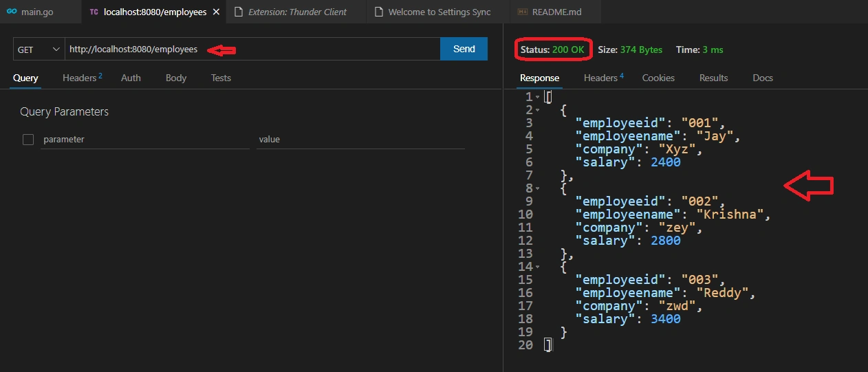
Task: Send the request with Send button
Action: pyautogui.click(x=464, y=49)
